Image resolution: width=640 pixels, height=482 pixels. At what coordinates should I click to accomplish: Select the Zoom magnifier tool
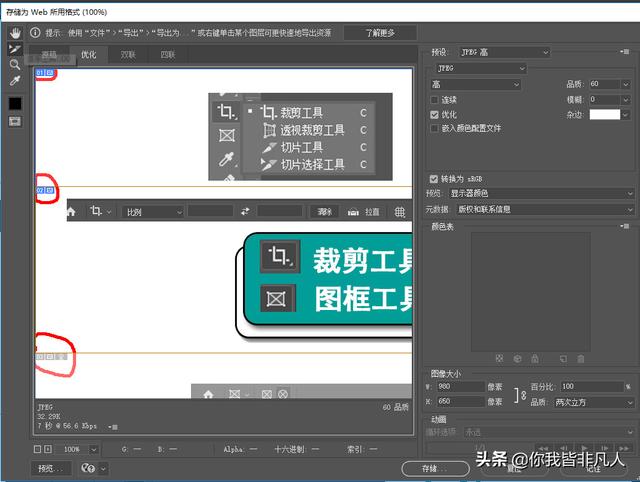15,65
